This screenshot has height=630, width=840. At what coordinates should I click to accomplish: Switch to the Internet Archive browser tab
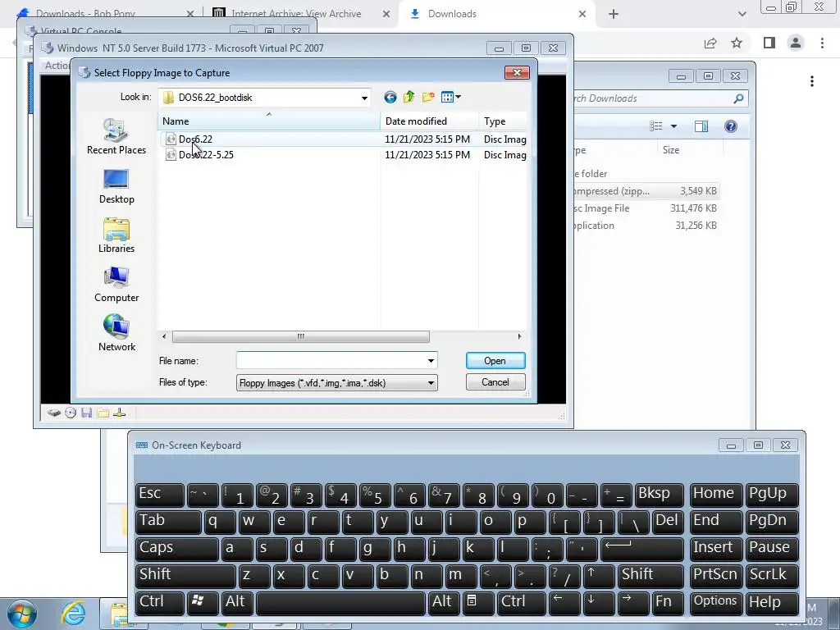coord(301,14)
